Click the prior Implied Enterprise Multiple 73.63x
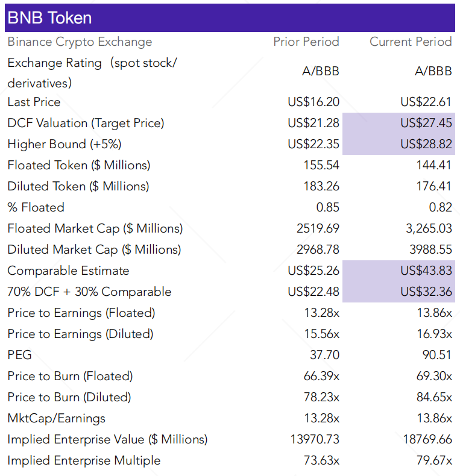The height and width of the screenshot is (476, 460). tap(321, 460)
